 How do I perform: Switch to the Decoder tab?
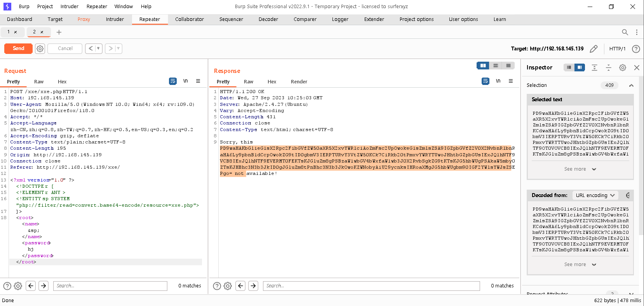[268, 19]
